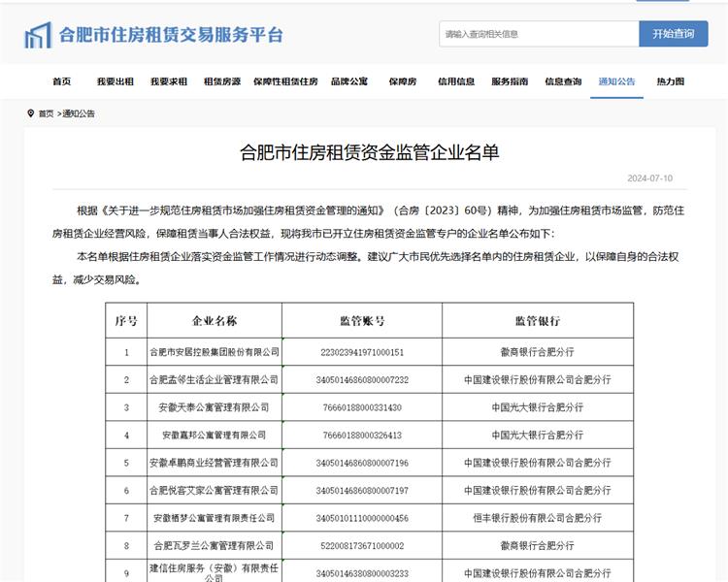Select the 我要求租 navigation item
Image resolution: width=728 pixels, height=582 pixels.
coord(169,81)
